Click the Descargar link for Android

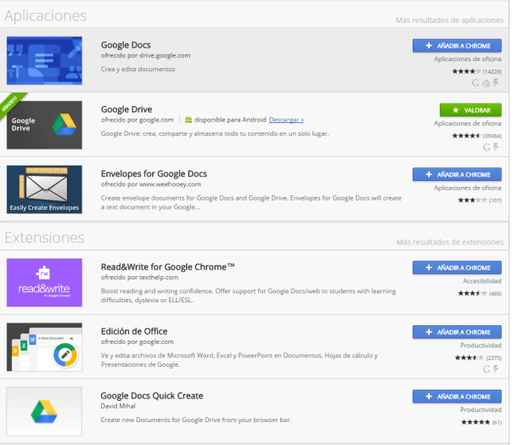coord(286,120)
